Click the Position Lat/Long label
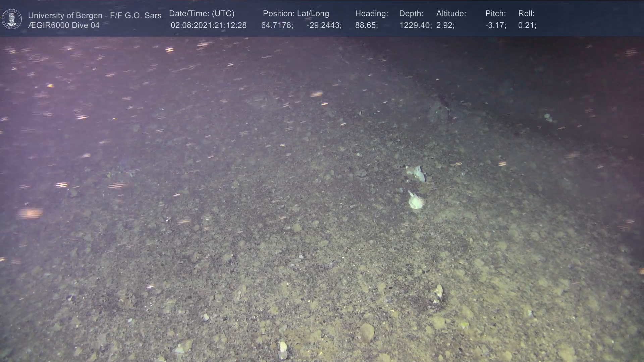 click(296, 14)
